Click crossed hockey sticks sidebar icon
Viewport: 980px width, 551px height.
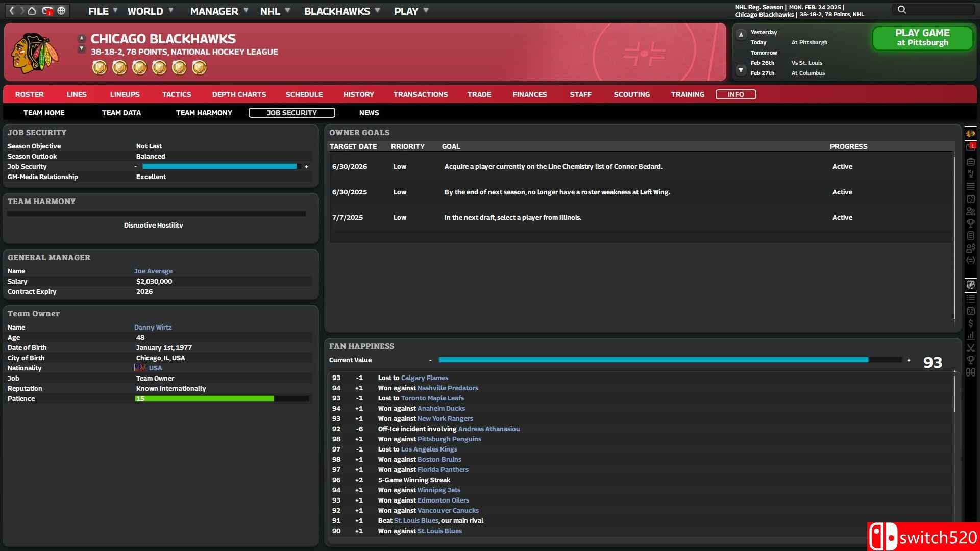coord(970,348)
